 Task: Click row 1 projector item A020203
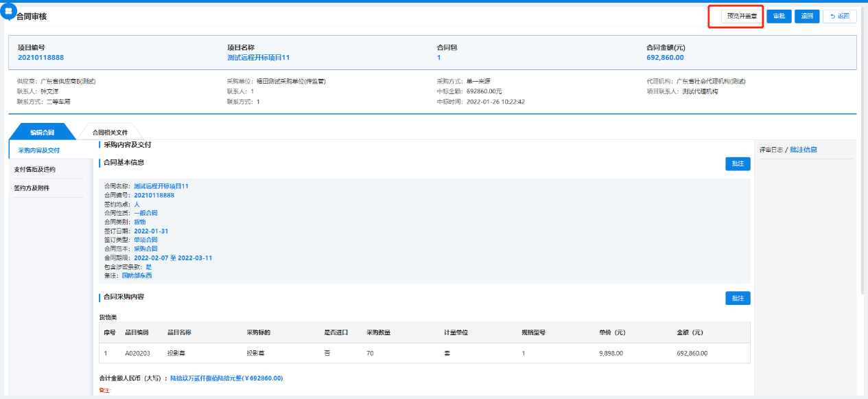137,354
